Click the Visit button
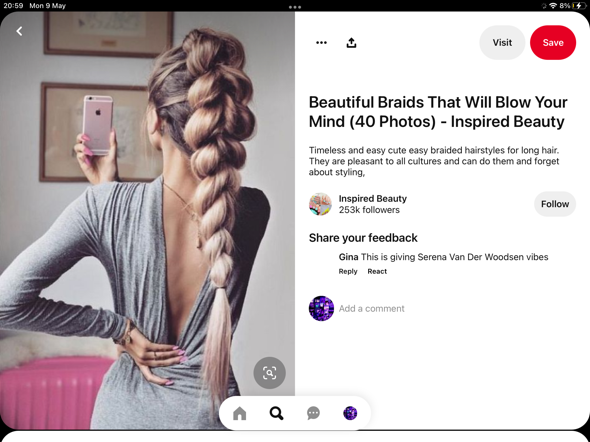This screenshot has height=442, width=590. [x=502, y=43]
